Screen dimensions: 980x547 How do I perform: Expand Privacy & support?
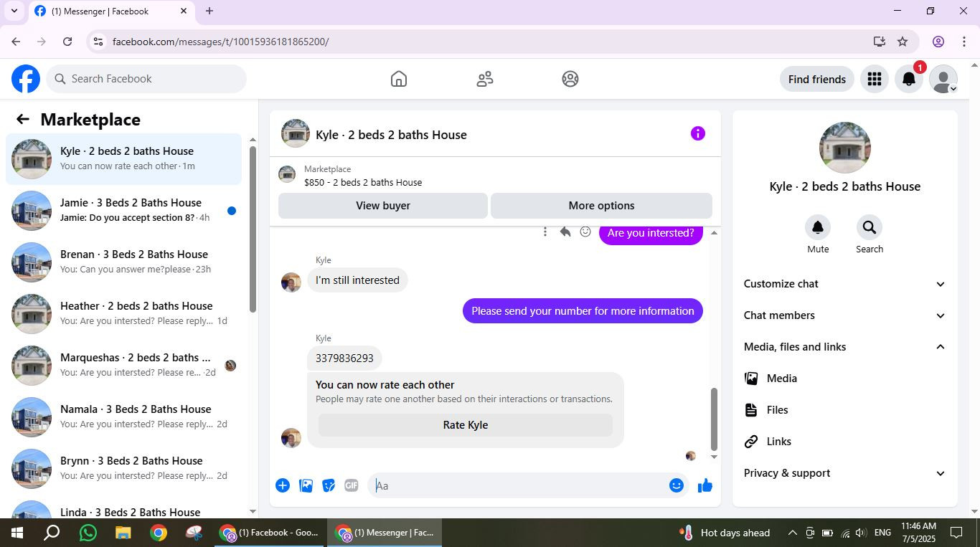point(845,473)
